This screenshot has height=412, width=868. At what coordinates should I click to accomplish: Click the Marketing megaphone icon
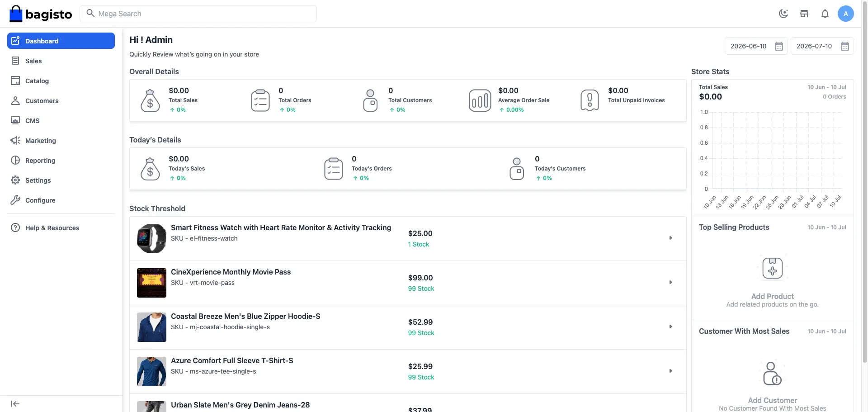15,140
